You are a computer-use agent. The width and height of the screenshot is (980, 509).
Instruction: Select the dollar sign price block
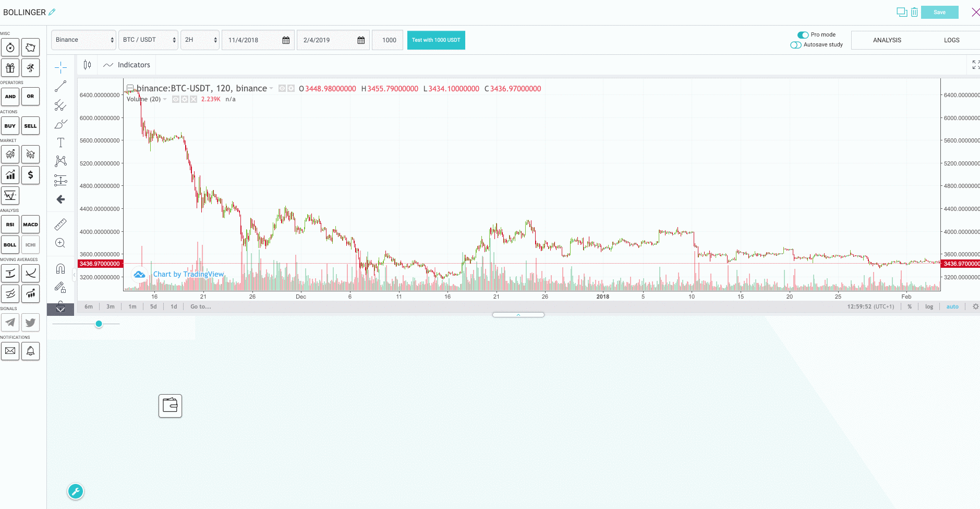click(30, 175)
